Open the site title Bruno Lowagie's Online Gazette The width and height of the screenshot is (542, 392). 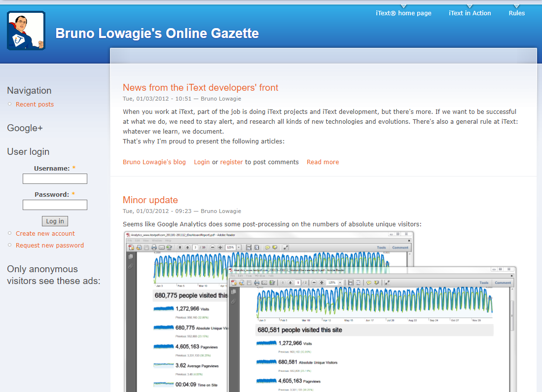pyautogui.click(x=157, y=34)
